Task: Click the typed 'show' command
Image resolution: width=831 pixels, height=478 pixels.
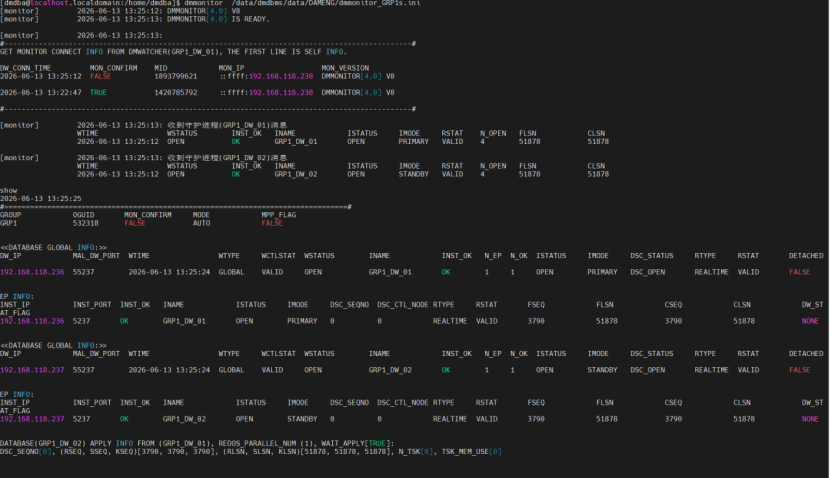Action: pos(8,191)
